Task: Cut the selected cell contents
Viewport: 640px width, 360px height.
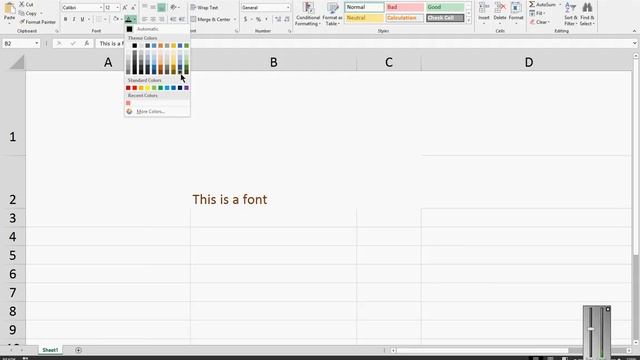Action: point(27,4)
